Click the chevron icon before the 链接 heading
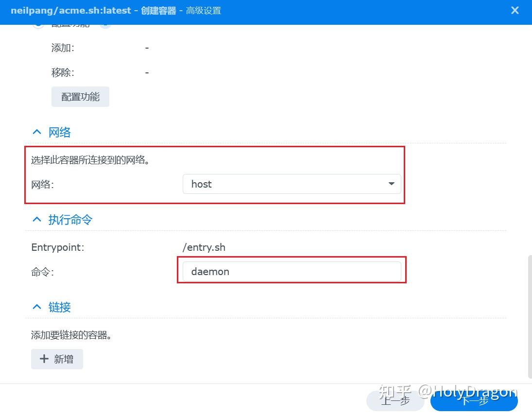The image size is (532, 416). [x=36, y=307]
